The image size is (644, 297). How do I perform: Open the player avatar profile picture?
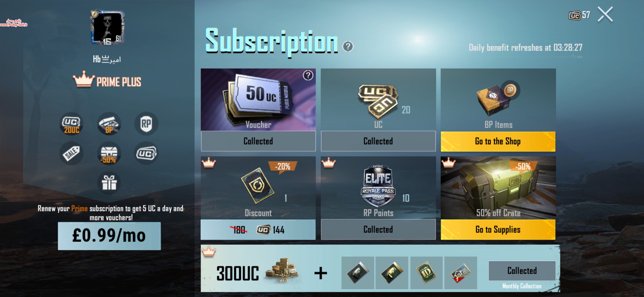coord(108,28)
